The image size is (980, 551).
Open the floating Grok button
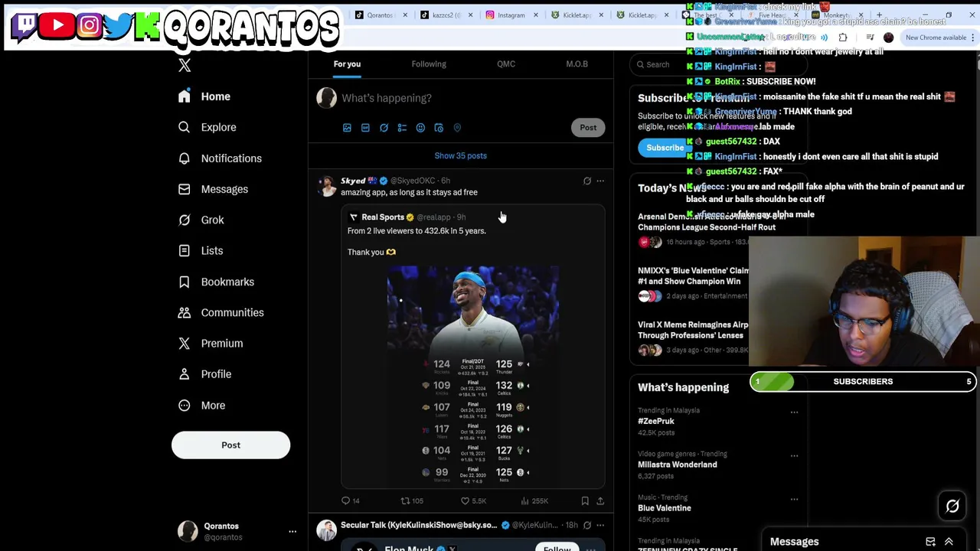[952, 506]
